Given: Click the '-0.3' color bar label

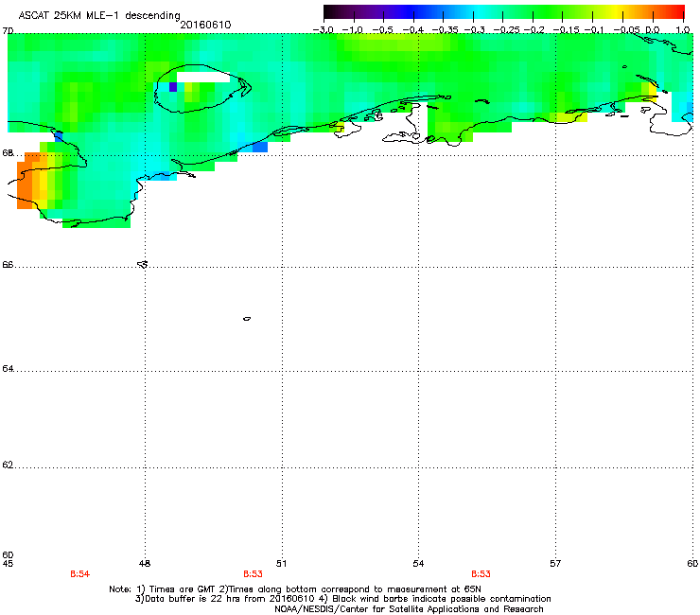Looking at the screenshot, I should (475, 30).
